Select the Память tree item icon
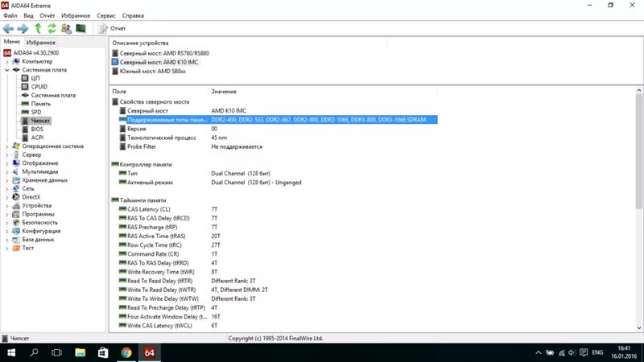This screenshot has width=644, height=362. pos(25,104)
